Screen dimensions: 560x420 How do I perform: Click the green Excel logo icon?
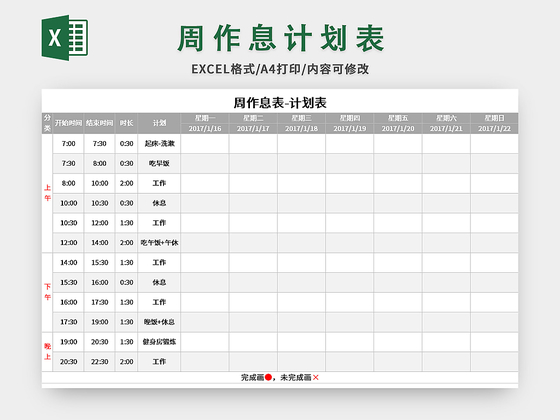click(x=65, y=38)
